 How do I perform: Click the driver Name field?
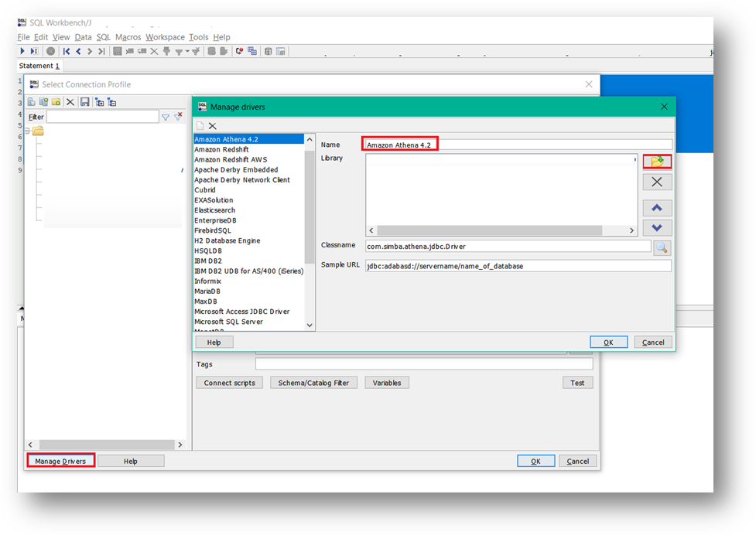click(x=518, y=145)
